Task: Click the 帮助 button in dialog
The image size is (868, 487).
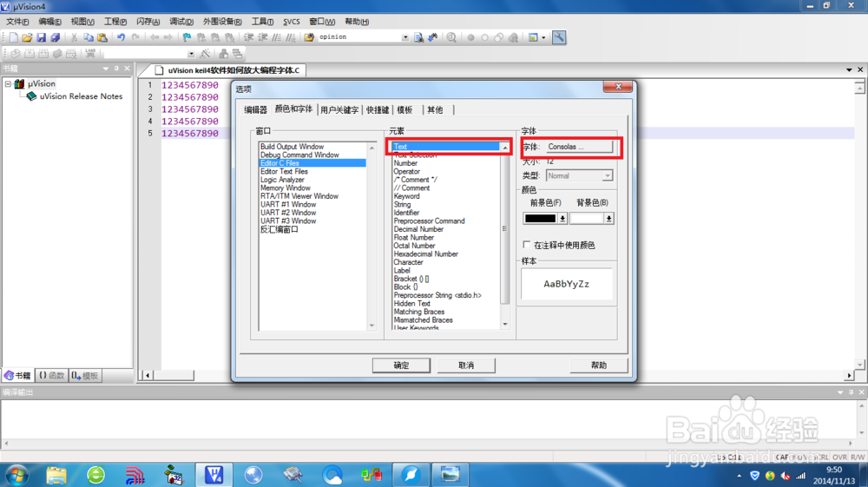Action: [598, 365]
